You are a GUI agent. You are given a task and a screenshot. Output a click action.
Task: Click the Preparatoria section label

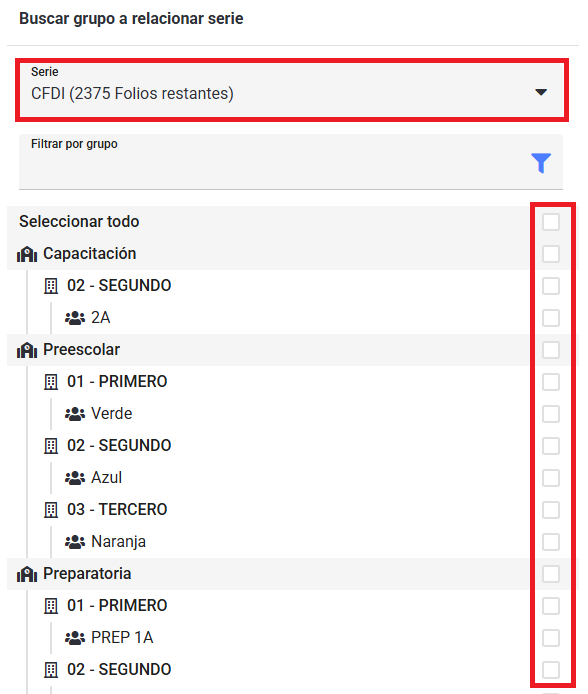tap(87, 574)
